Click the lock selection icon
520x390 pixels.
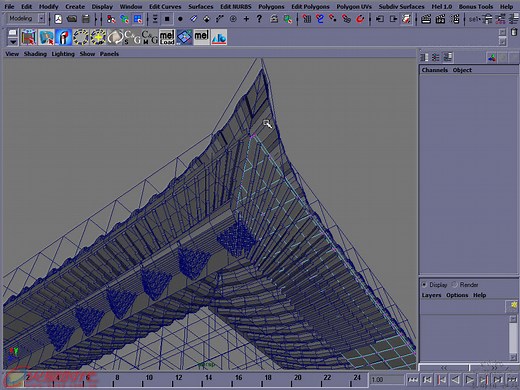(274, 19)
